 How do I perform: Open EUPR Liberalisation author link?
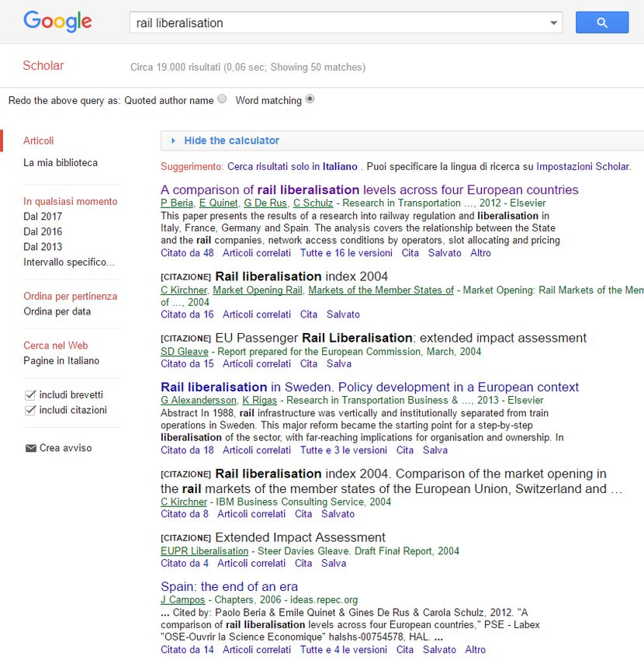[x=204, y=551]
